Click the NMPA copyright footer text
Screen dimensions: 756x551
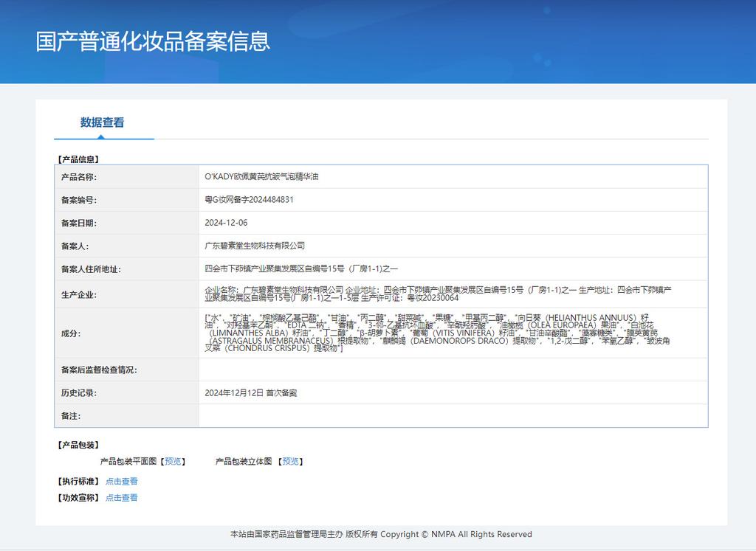point(381,534)
